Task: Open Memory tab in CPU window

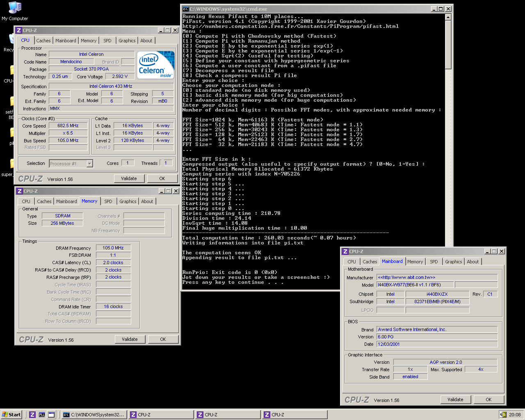Action: [89, 41]
